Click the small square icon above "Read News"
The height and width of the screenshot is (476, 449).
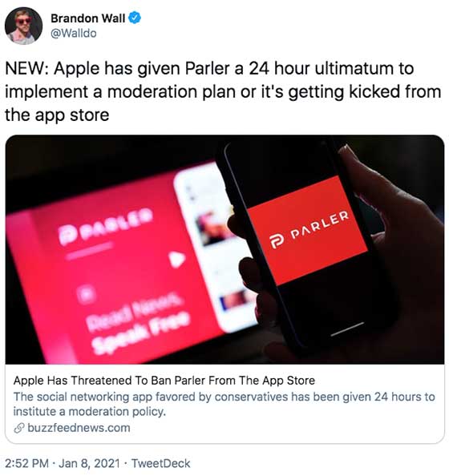click(x=87, y=293)
